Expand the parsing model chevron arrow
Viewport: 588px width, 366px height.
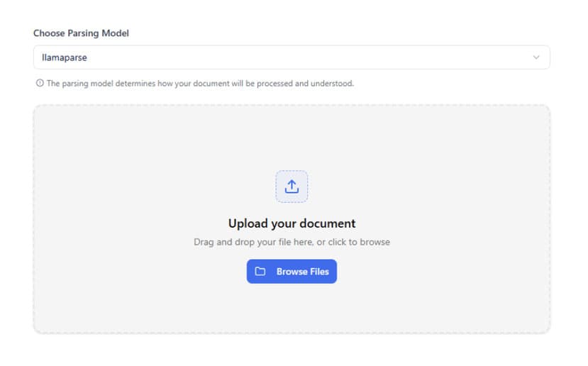pos(536,57)
